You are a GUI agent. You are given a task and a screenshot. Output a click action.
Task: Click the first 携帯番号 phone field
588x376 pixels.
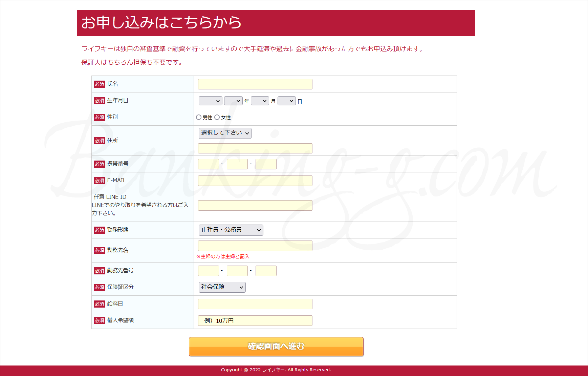coord(208,164)
